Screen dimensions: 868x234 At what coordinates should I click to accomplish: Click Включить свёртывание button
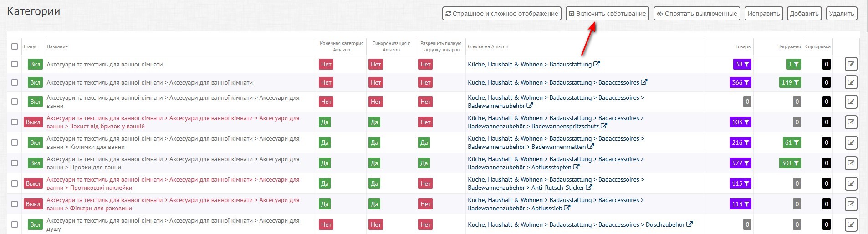click(x=608, y=14)
